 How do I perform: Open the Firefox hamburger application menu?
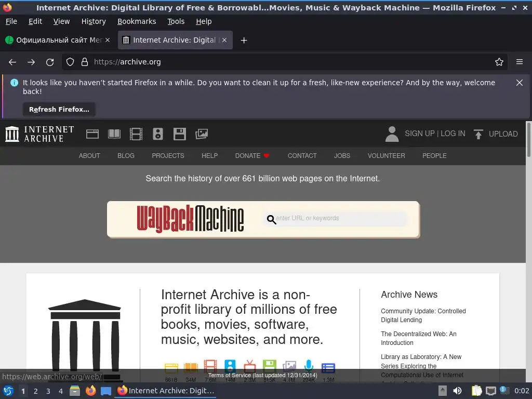point(520,62)
